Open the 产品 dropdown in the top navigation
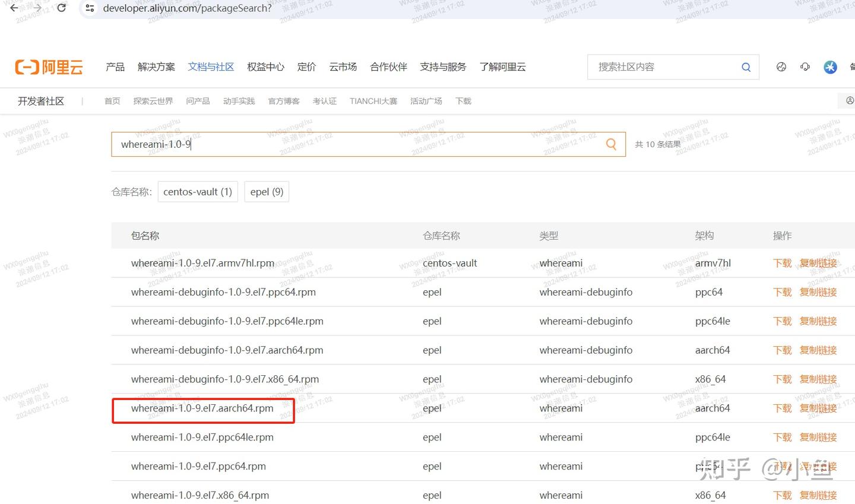Image resolution: width=855 pixels, height=504 pixels. click(115, 67)
